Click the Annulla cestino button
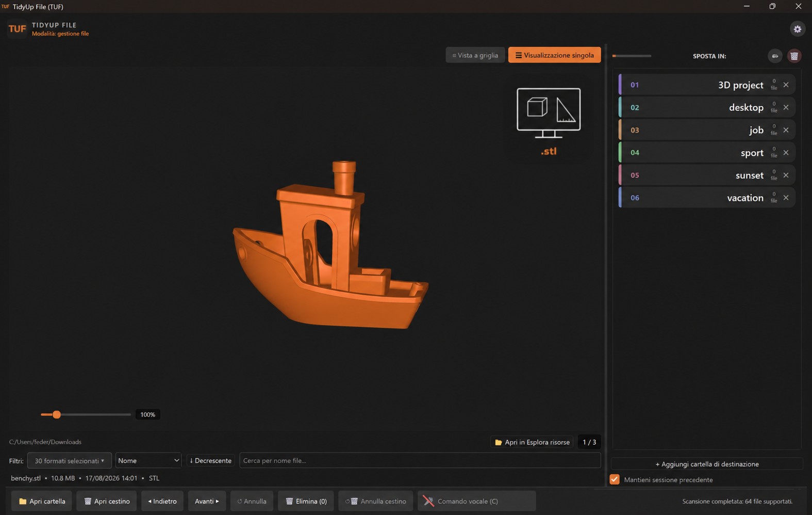This screenshot has width=812, height=515. [375, 501]
